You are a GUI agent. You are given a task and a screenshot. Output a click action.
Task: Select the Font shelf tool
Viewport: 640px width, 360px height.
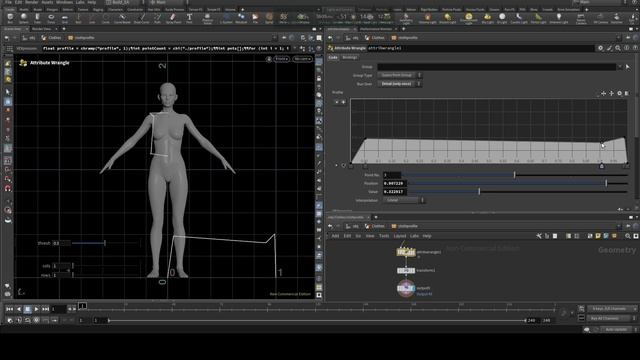click(189, 18)
